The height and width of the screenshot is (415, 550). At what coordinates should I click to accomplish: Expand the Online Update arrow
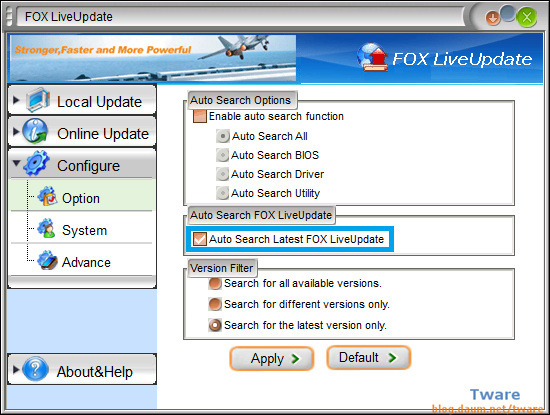pyautogui.click(x=16, y=132)
